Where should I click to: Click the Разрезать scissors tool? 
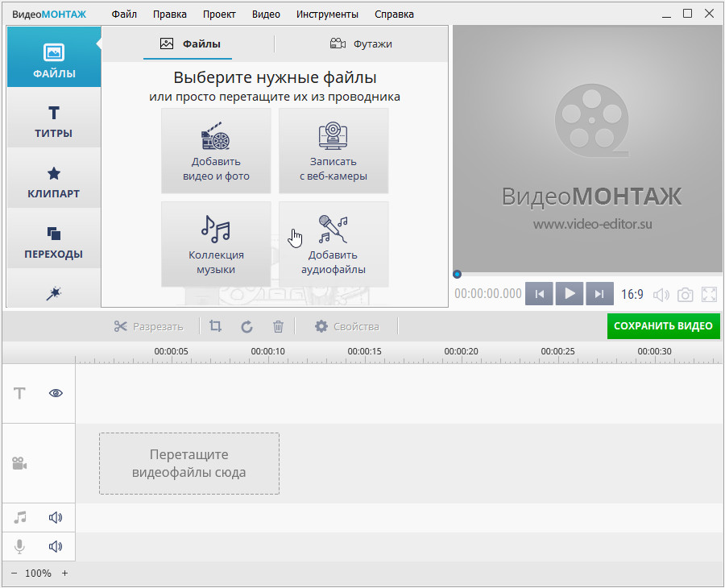(148, 326)
